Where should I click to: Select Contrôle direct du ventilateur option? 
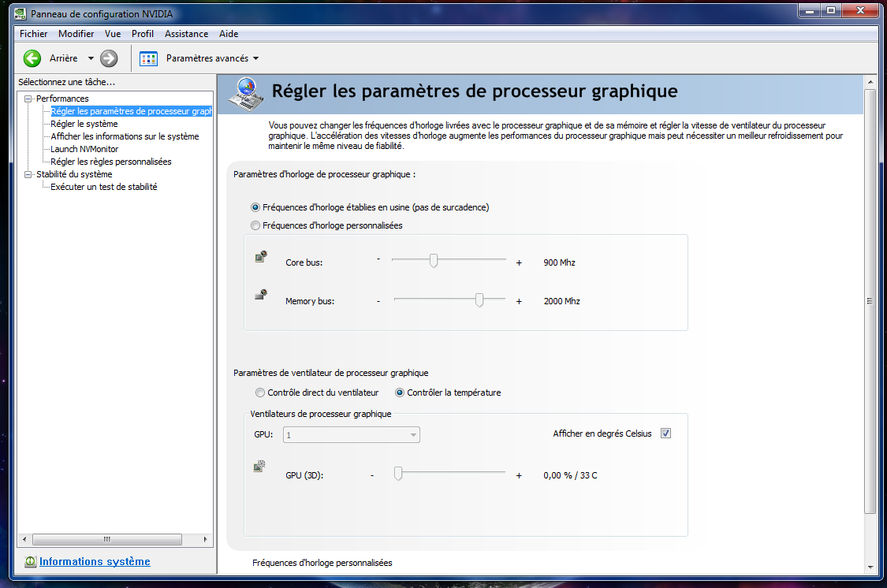pyautogui.click(x=260, y=393)
